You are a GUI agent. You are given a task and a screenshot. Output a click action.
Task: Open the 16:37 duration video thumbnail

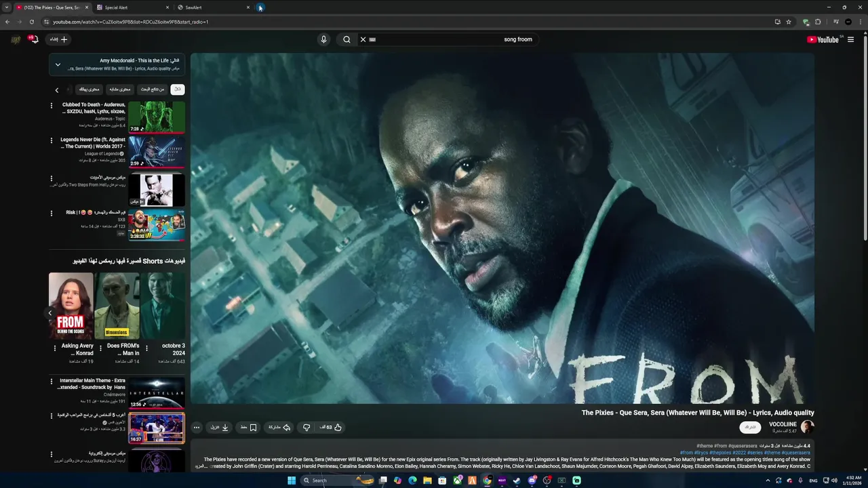[157, 428]
